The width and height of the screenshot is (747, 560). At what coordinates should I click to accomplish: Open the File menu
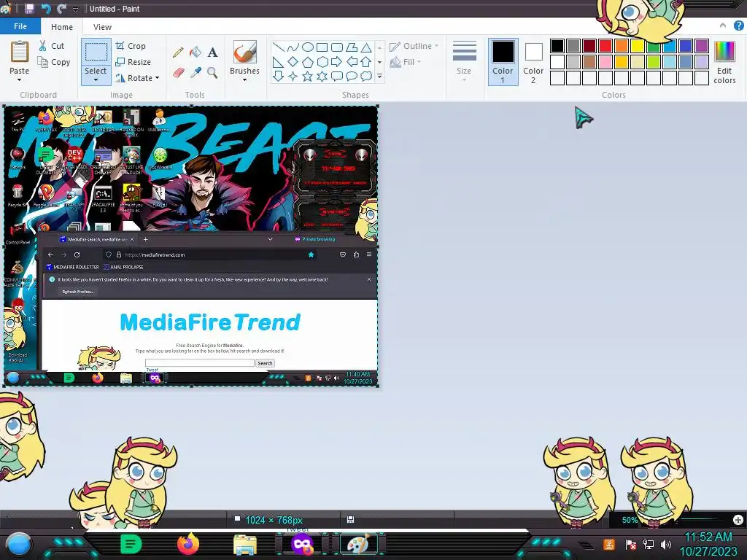pyautogui.click(x=20, y=26)
